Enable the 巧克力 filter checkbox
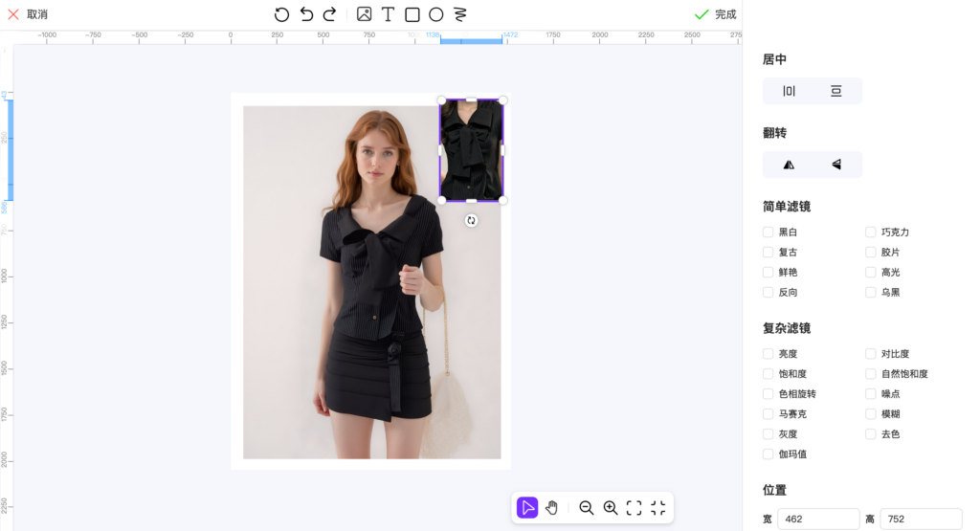 (x=871, y=232)
